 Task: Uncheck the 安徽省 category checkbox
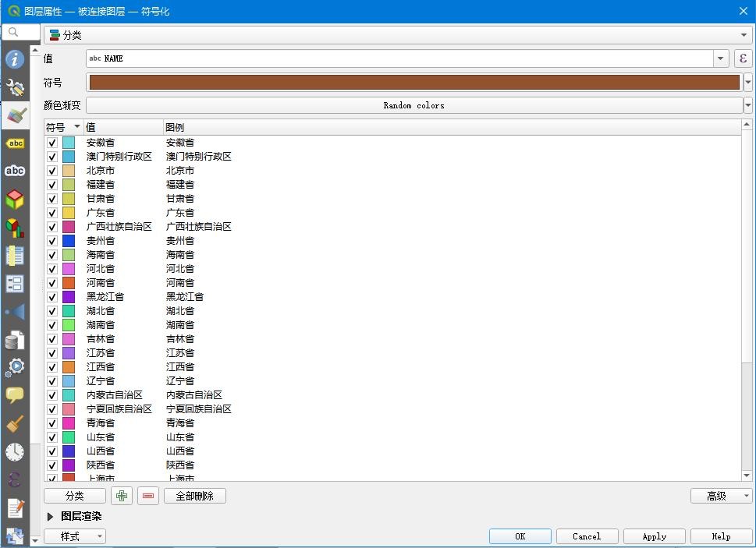(52, 143)
